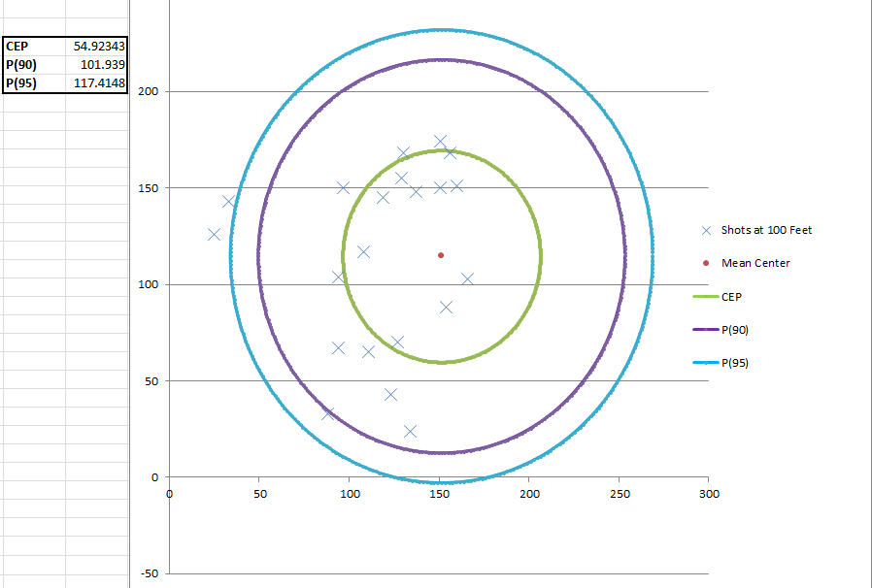Select the P(90) label cell
The height and width of the screenshot is (588, 872).
[35, 65]
